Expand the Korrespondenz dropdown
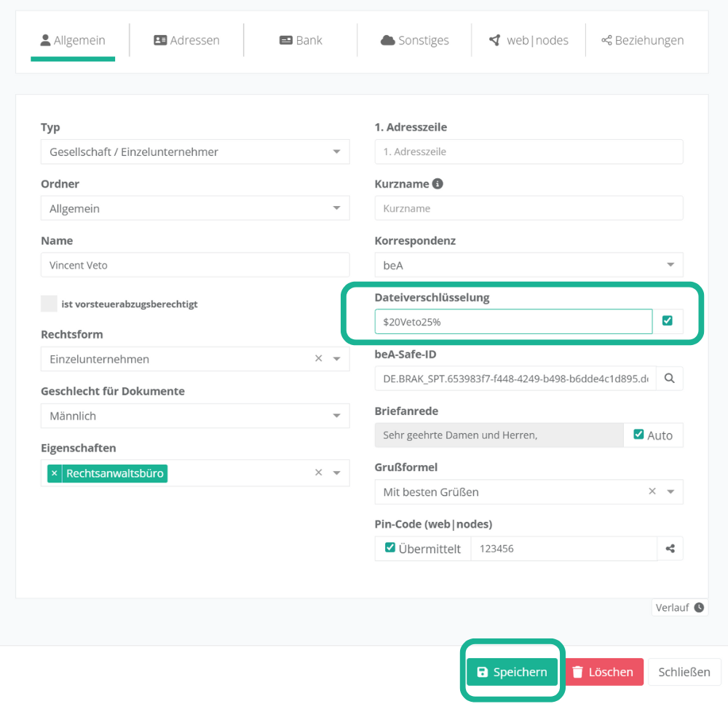 [529, 265]
